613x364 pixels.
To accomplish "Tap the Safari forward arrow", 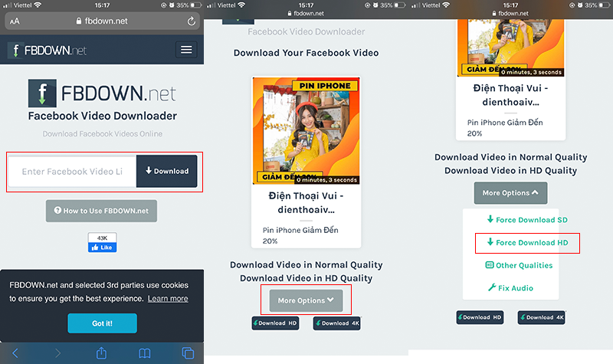I will click(58, 353).
